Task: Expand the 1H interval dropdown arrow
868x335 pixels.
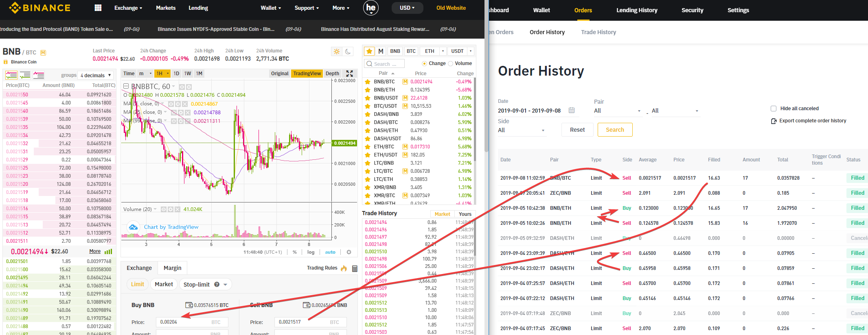Action: pyautogui.click(x=168, y=74)
